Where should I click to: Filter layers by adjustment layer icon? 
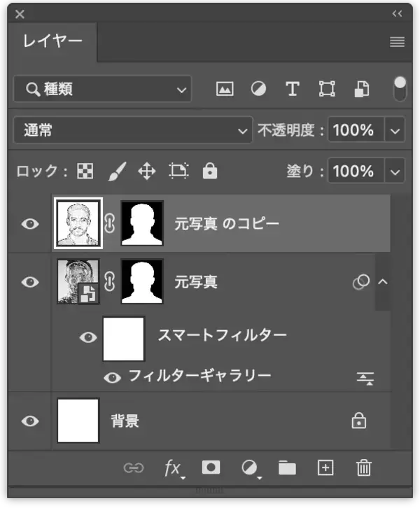pos(258,89)
